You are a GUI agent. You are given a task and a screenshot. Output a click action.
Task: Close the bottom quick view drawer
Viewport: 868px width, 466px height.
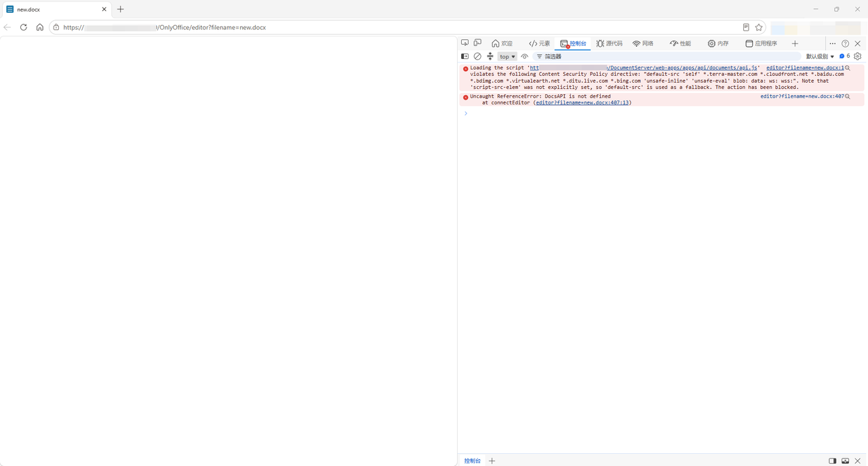[x=858, y=461]
